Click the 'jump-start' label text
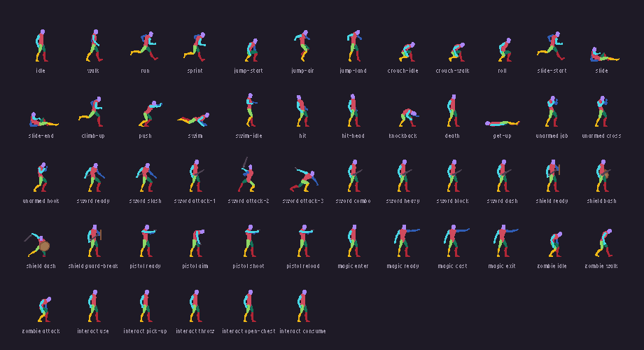644x350 pixels. (x=248, y=71)
